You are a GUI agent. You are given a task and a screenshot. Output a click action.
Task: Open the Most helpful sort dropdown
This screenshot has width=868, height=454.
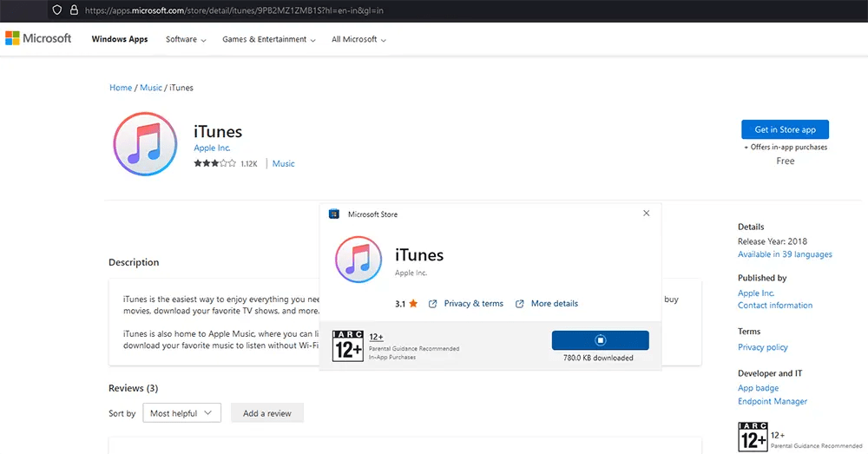tap(181, 413)
